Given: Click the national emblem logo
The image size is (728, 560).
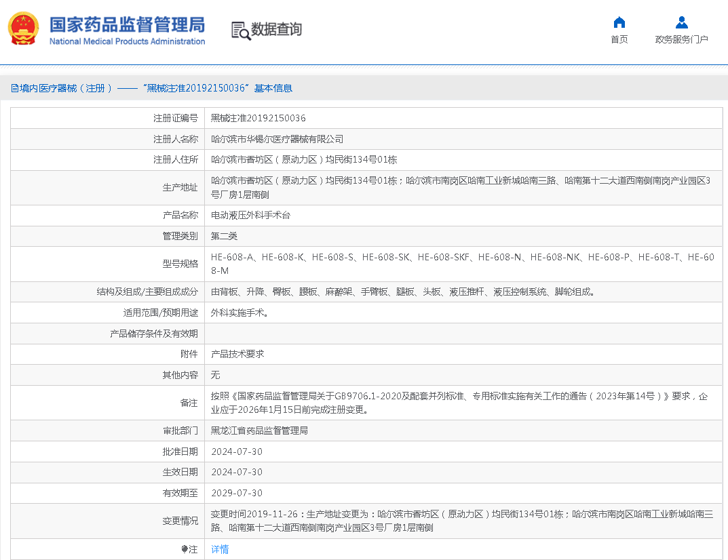Looking at the screenshot, I should click(x=23, y=29).
